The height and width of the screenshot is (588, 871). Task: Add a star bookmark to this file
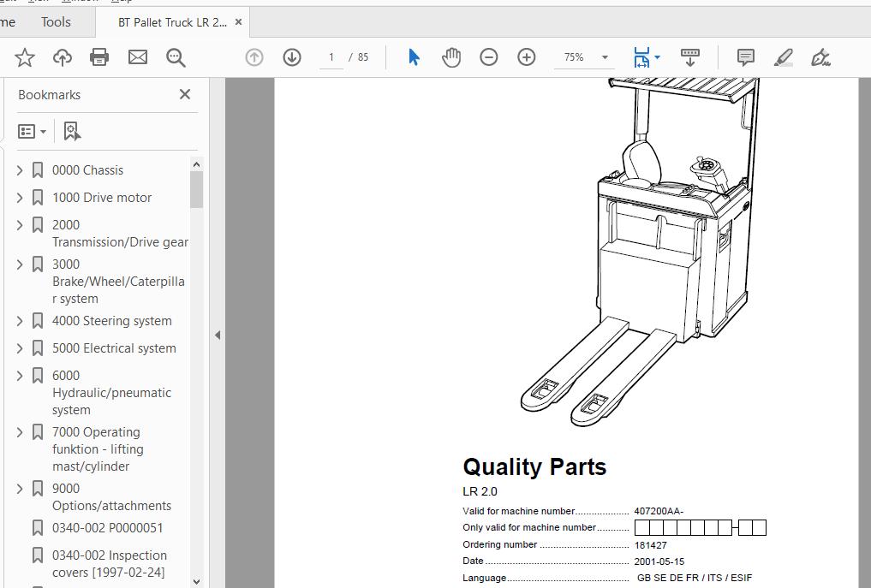[25, 57]
